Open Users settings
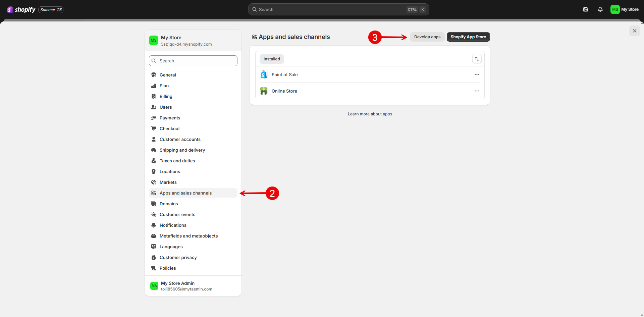The width and height of the screenshot is (644, 317). click(x=193, y=107)
